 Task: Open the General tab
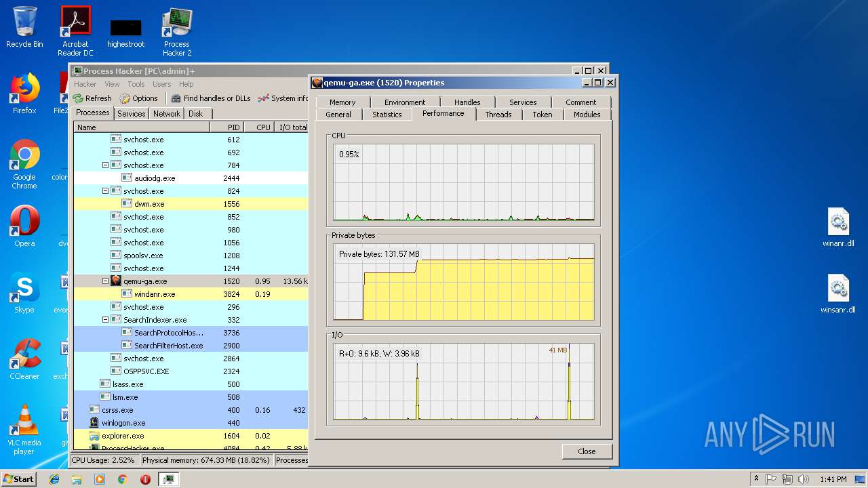click(338, 115)
